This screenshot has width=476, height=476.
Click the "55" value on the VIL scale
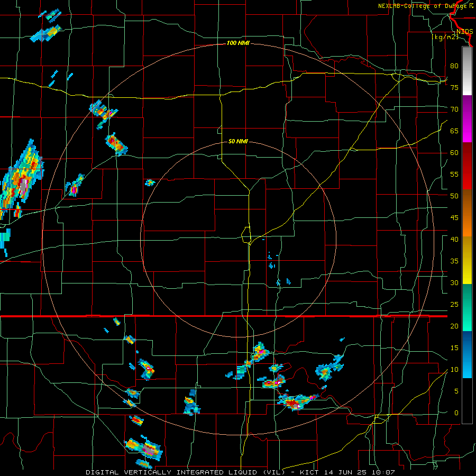tap(454, 174)
